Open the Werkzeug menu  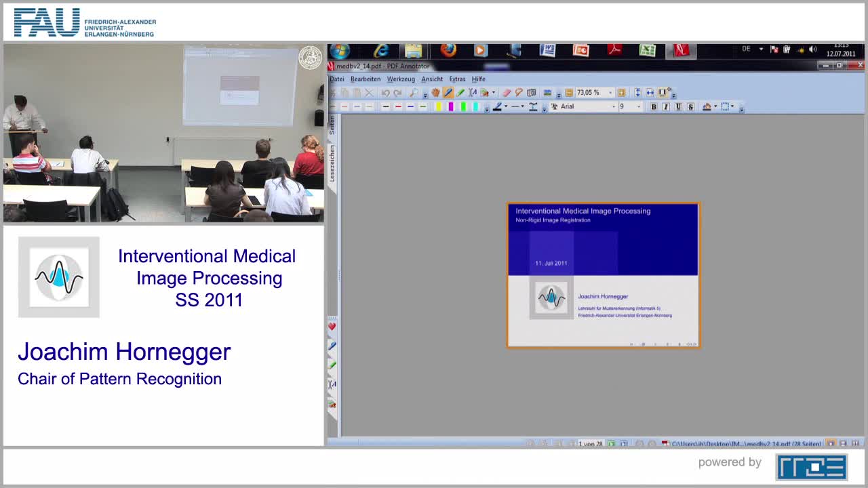[401, 79]
